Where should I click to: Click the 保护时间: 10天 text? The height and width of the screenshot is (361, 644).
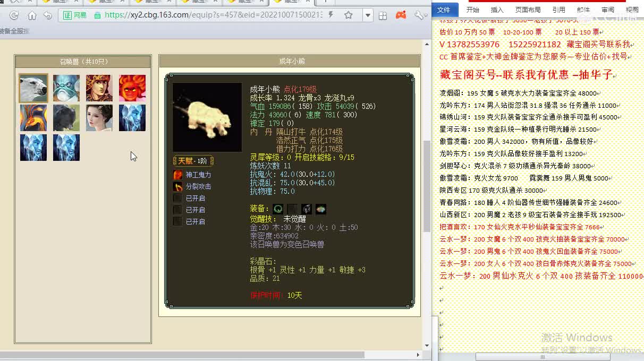[276, 295]
